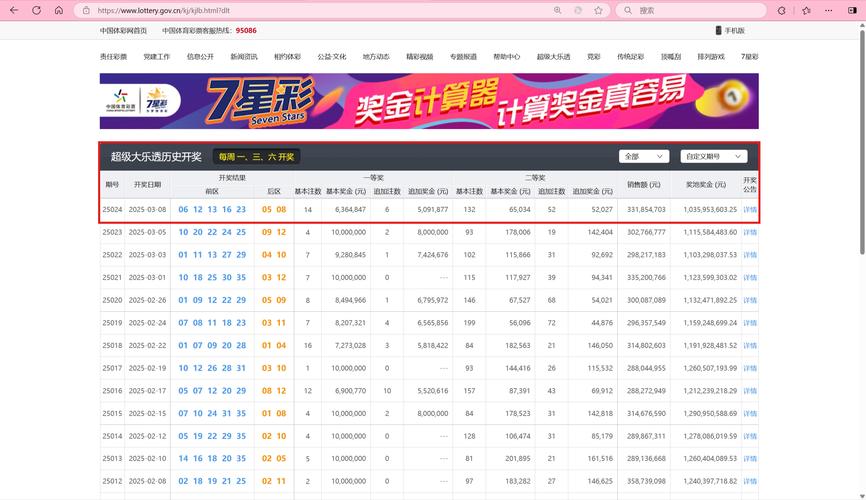Screen dimensions: 866x500
Task: Open 地方动态 navigation menu
Action: pos(376,56)
